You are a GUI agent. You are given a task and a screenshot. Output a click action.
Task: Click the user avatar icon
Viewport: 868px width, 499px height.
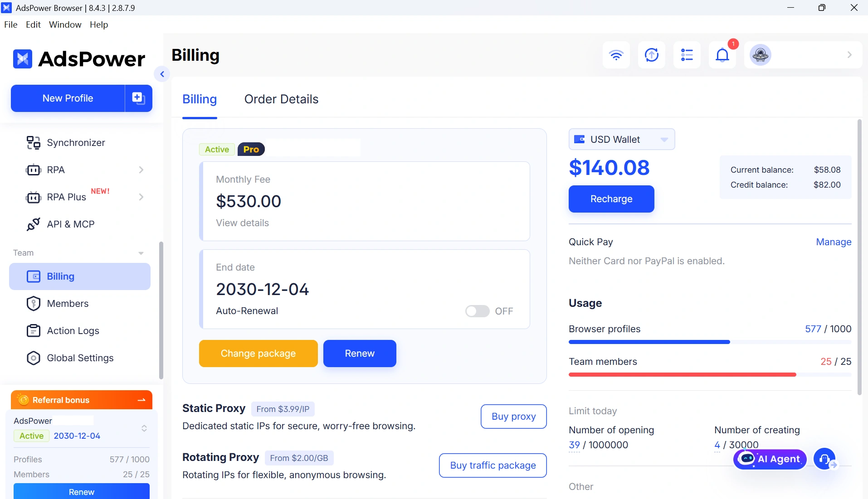point(761,55)
